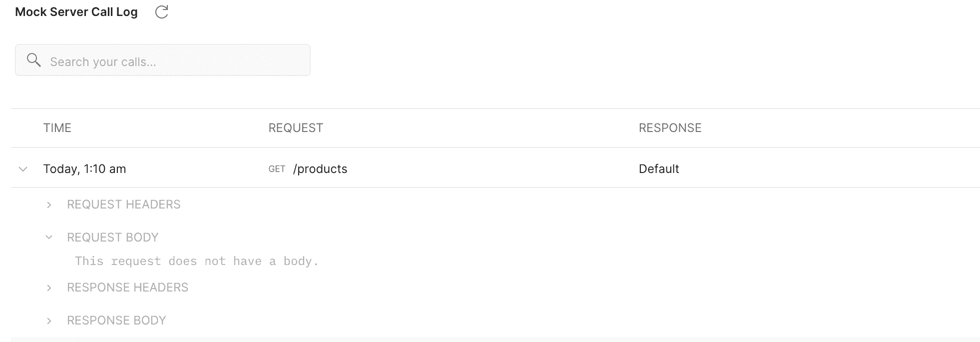Expand the RESPONSE HEADERS section chevron
Image resolution: width=980 pixels, height=342 pixels.
(49, 287)
